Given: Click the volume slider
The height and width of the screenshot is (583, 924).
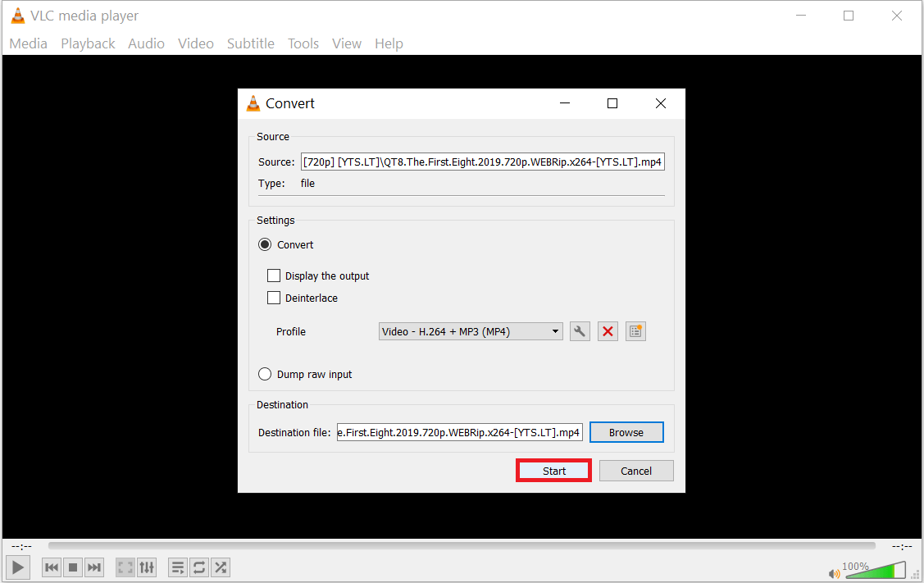Looking at the screenshot, I should pos(876,572).
